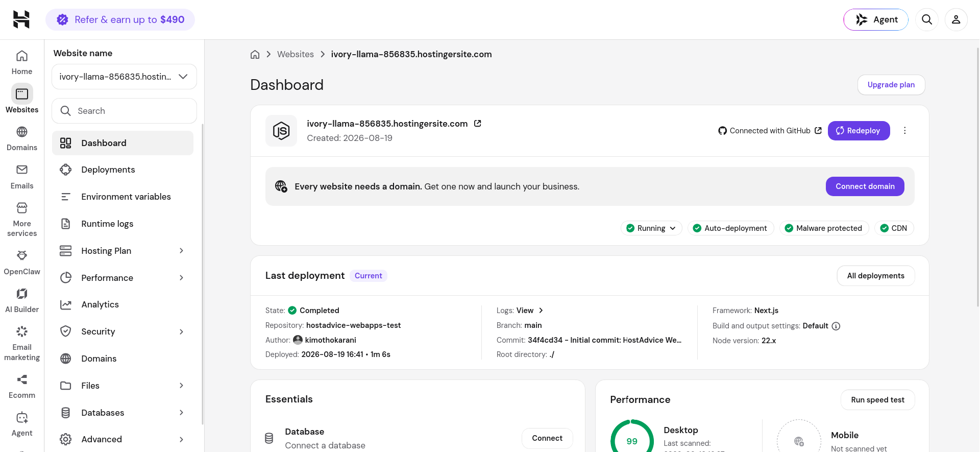This screenshot has width=980, height=452.
Task: Open Environment variables menu item
Action: 122,197
